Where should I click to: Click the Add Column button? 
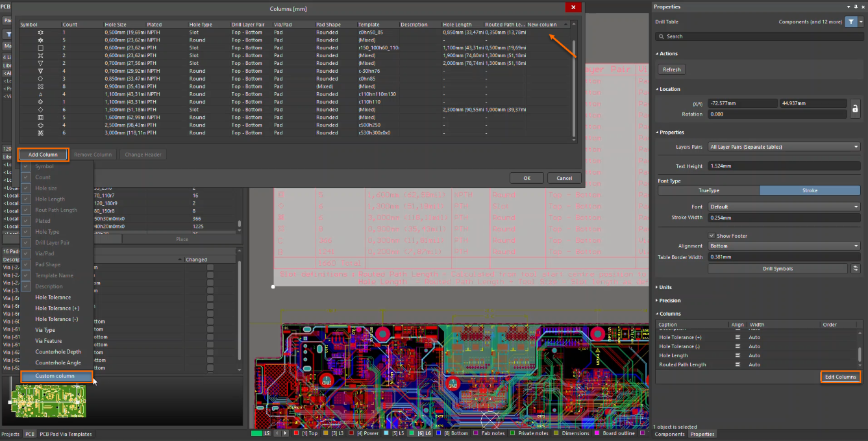[43, 155]
